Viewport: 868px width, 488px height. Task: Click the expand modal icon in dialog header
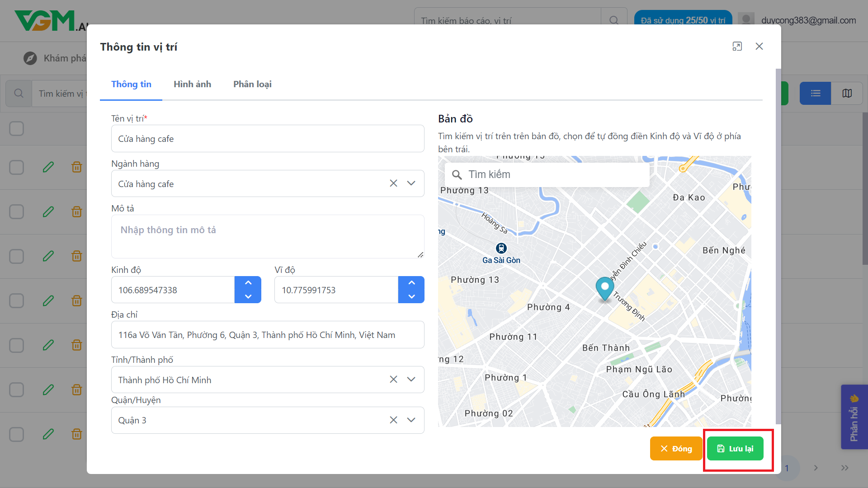click(737, 47)
